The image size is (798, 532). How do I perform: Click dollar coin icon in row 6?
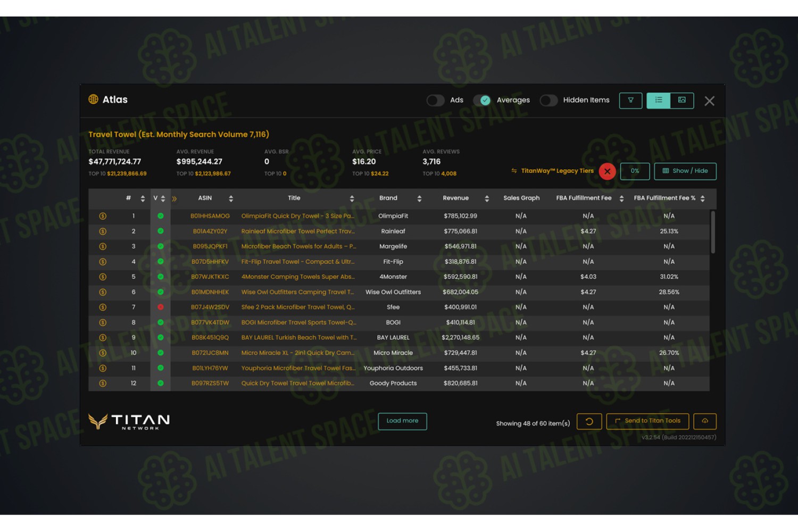tap(103, 292)
